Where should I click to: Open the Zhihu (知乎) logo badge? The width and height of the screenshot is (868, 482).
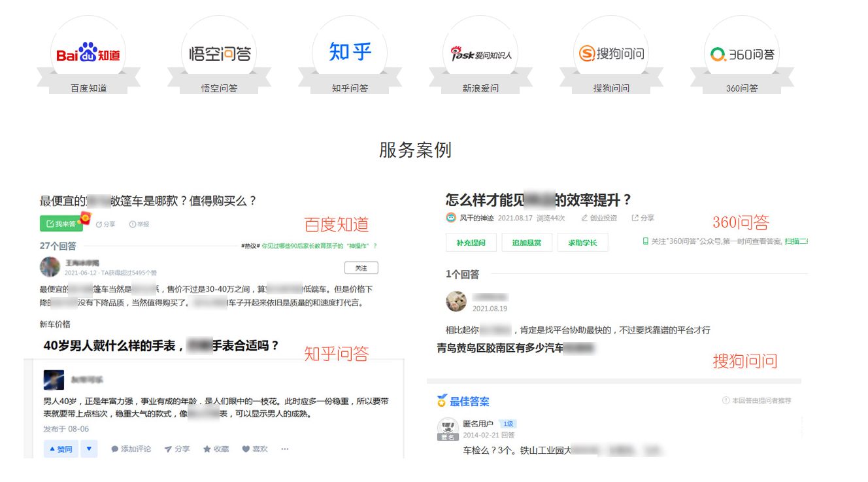pyautogui.click(x=350, y=52)
